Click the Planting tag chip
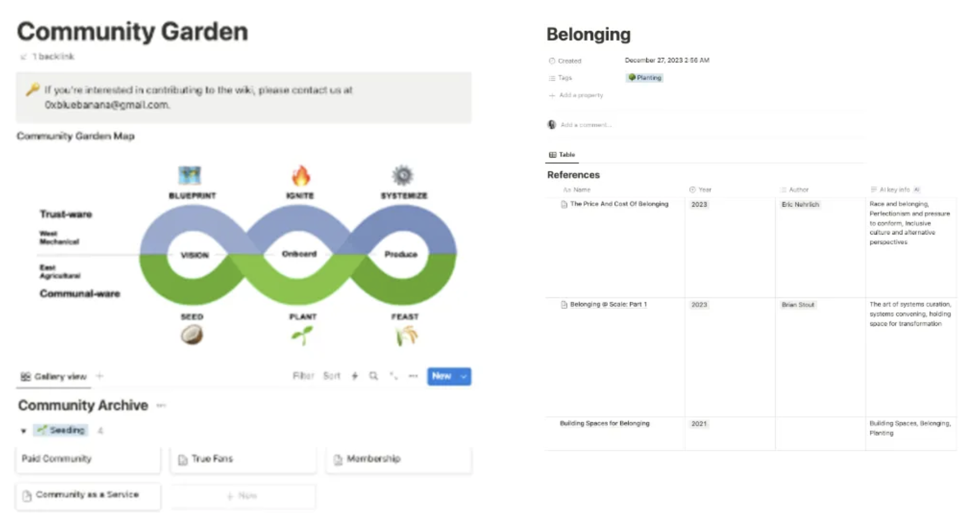The height and width of the screenshot is (529, 980). pos(645,78)
